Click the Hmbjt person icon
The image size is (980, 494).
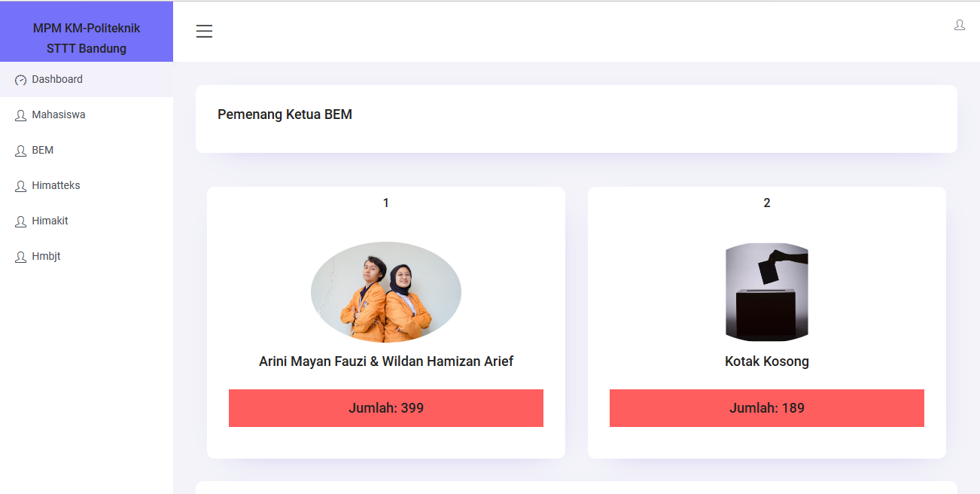coord(21,257)
